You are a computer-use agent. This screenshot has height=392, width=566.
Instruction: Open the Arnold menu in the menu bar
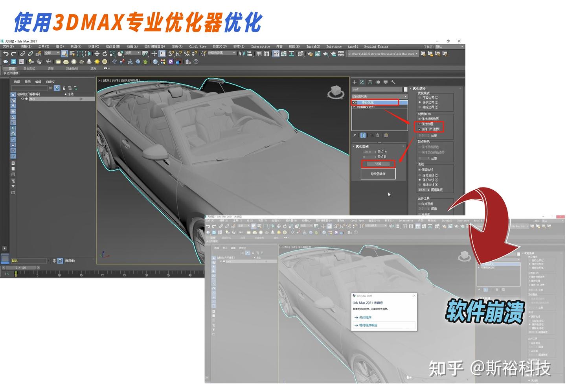tap(353, 46)
